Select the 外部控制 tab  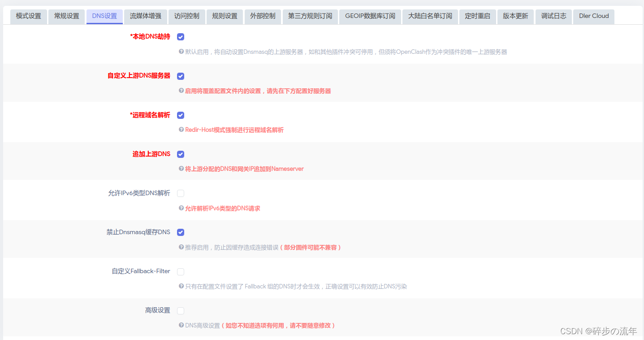coord(263,16)
